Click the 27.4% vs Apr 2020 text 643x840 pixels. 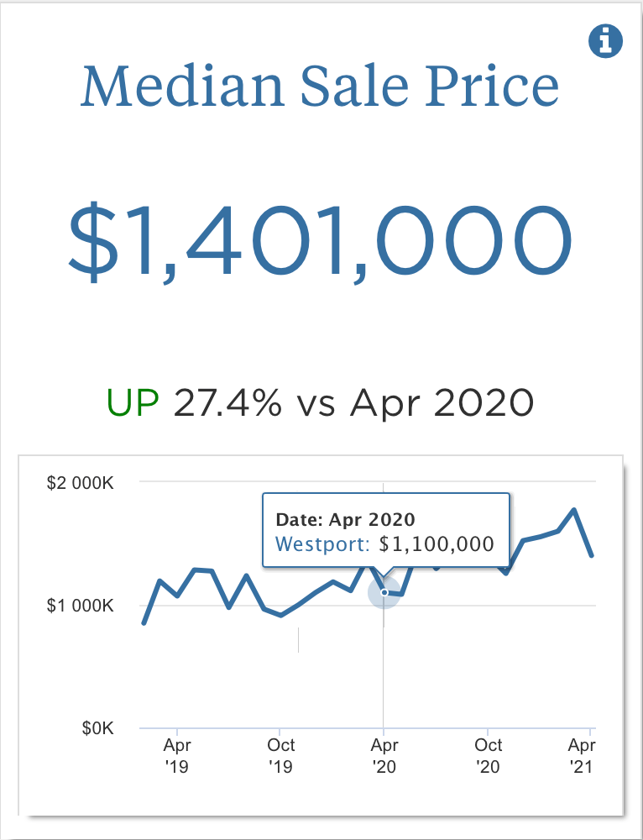[353, 404]
